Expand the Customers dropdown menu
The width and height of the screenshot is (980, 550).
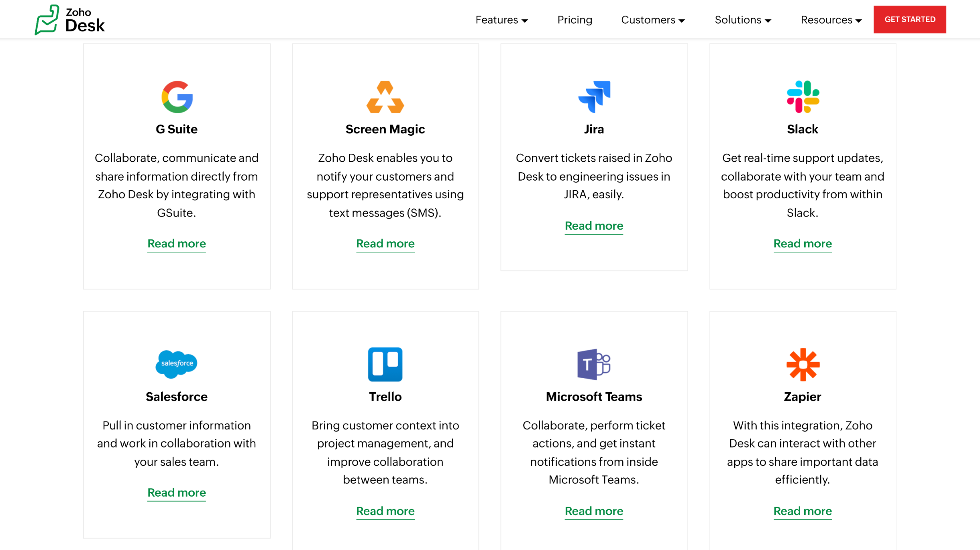coord(654,20)
